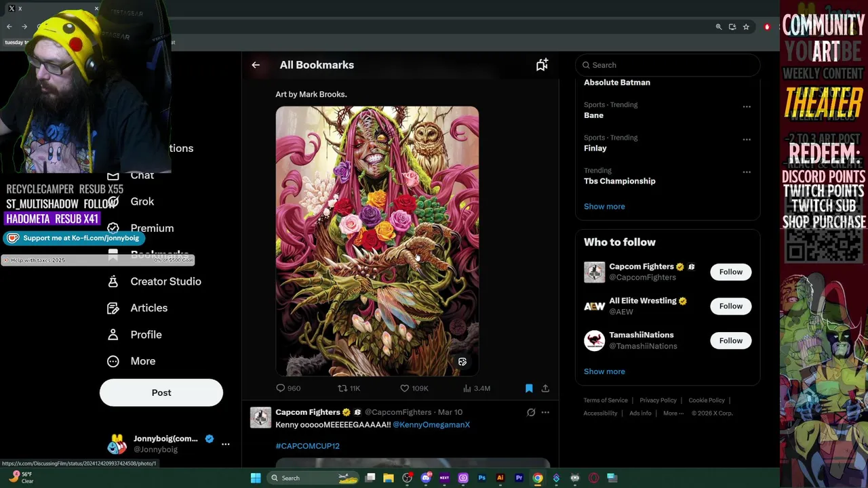
Task: Click the Ko-fi support button overlay
Action: pos(73,238)
